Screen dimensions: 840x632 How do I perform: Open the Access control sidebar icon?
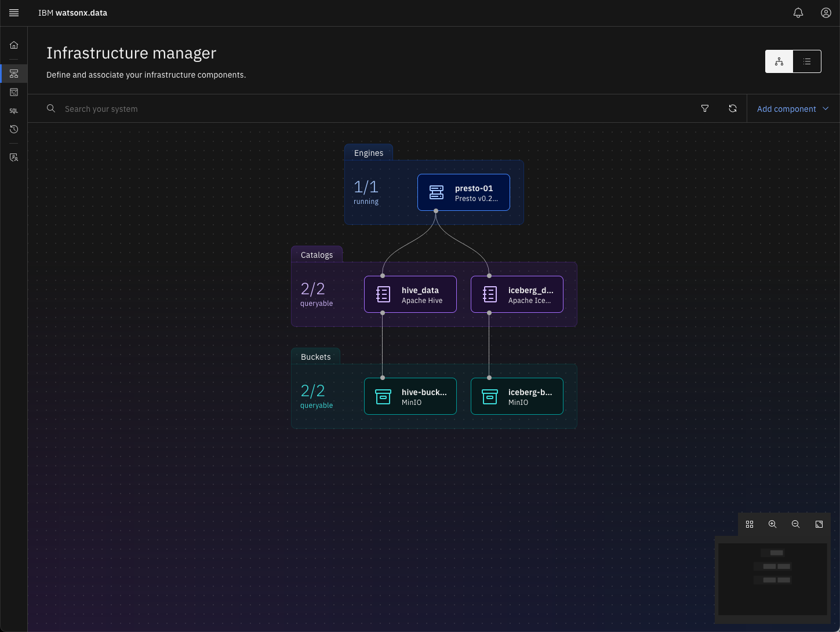click(14, 158)
